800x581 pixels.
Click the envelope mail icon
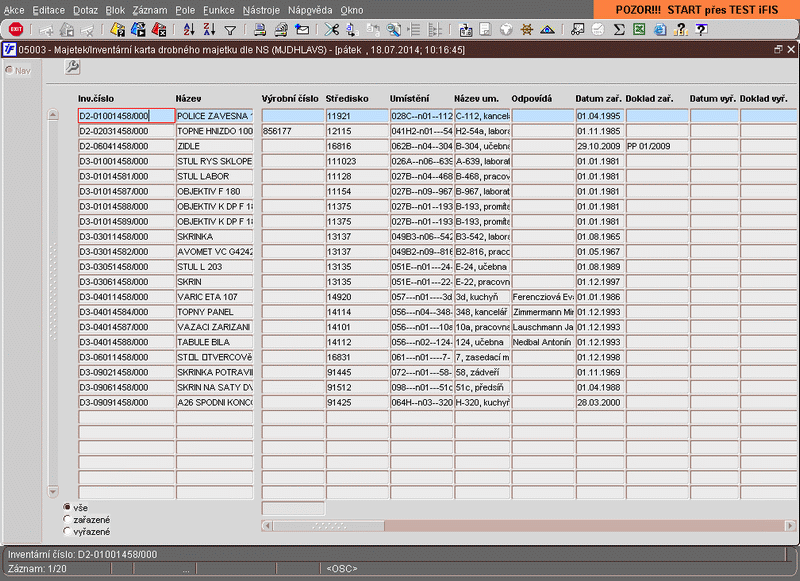pyautogui.click(x=302, y=30)
